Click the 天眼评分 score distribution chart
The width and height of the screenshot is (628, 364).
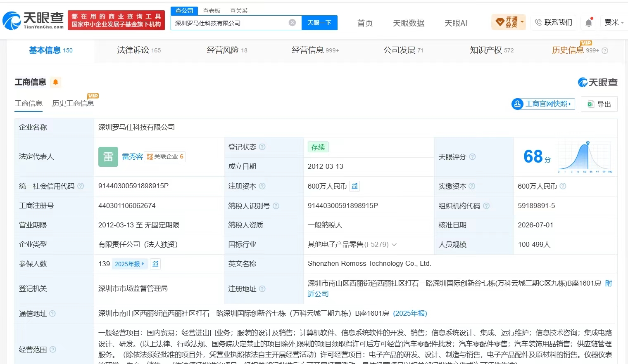(x=585, y=157)
